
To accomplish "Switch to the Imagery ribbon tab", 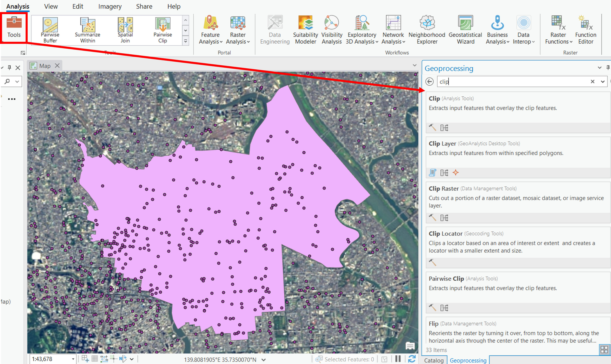I will tap(110, 6).
